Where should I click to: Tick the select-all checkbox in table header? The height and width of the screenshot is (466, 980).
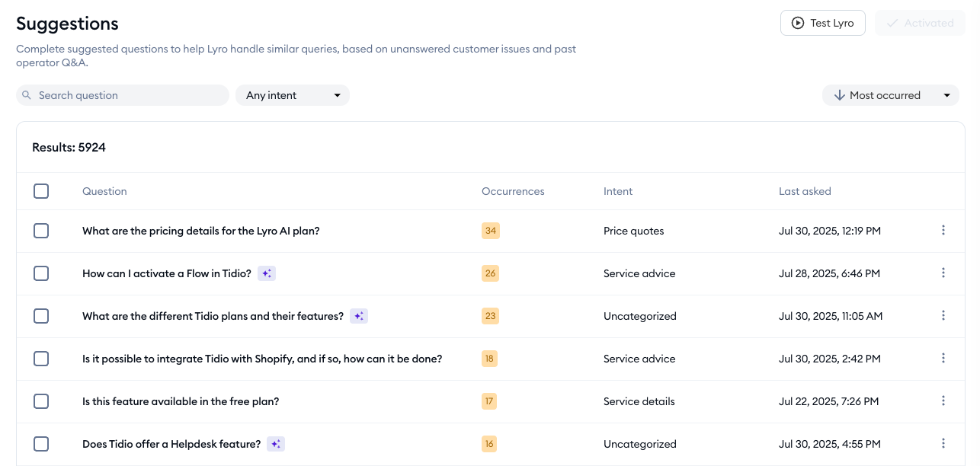[x=41, y=191]
